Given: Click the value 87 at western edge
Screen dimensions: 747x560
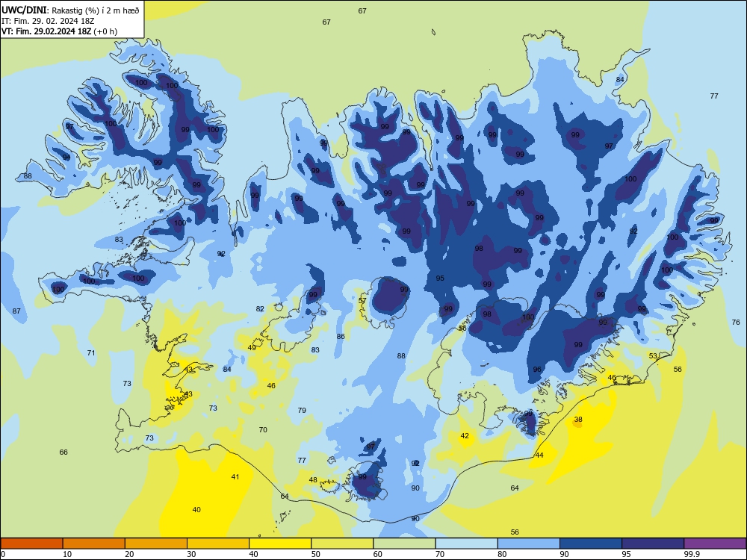Looking at the screenshot, I should [x=16, y=311].
